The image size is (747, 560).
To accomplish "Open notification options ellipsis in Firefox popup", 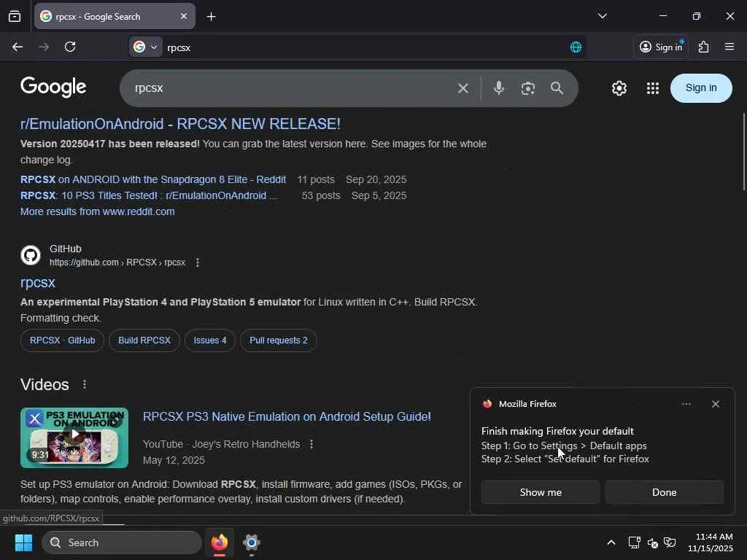I will pos(686,404).
